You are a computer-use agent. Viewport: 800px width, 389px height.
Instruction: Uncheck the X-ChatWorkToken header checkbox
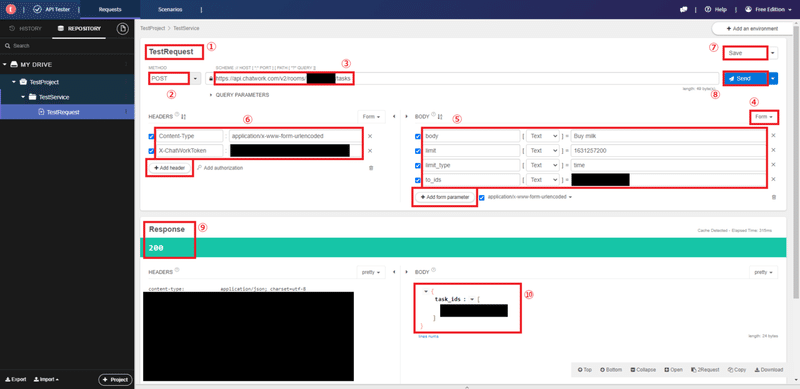click(151, 151)
